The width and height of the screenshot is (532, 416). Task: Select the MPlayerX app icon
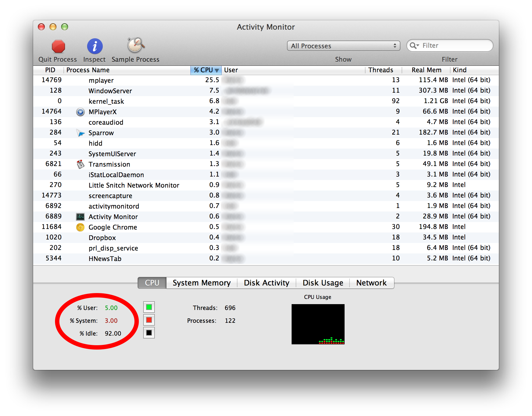tap(80, 112)
